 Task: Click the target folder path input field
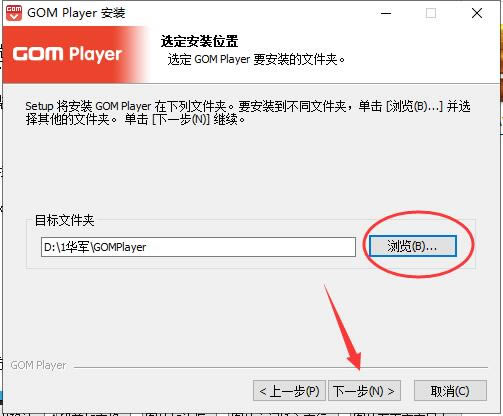tap(198, 247)
